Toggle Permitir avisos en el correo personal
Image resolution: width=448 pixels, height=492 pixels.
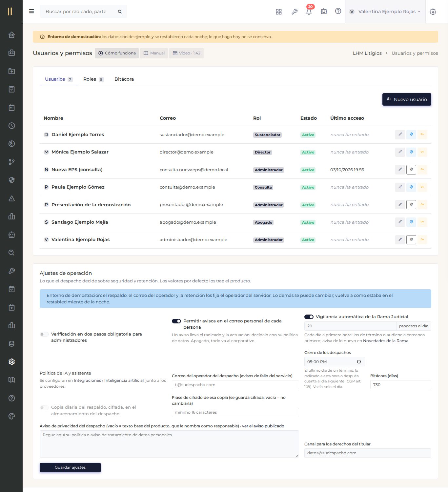[x=176, y=321]
